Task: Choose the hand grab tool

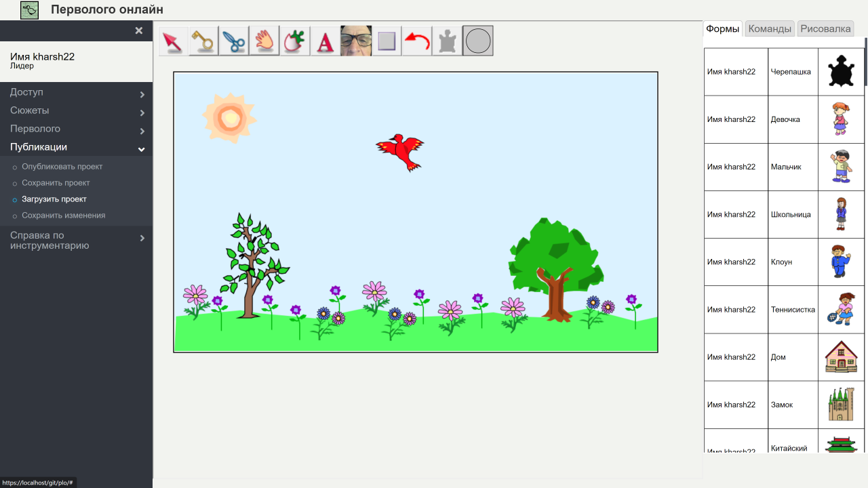Action: point(264,41)
